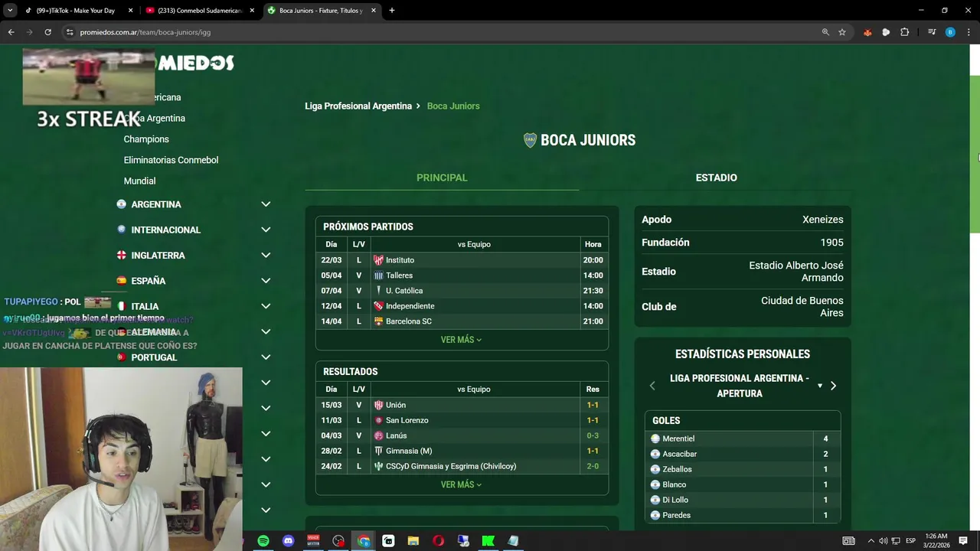Viewport: 980px width, 551px height.
Task: Open the San Lorenzo 1-1 result
Action: (462, 420)
